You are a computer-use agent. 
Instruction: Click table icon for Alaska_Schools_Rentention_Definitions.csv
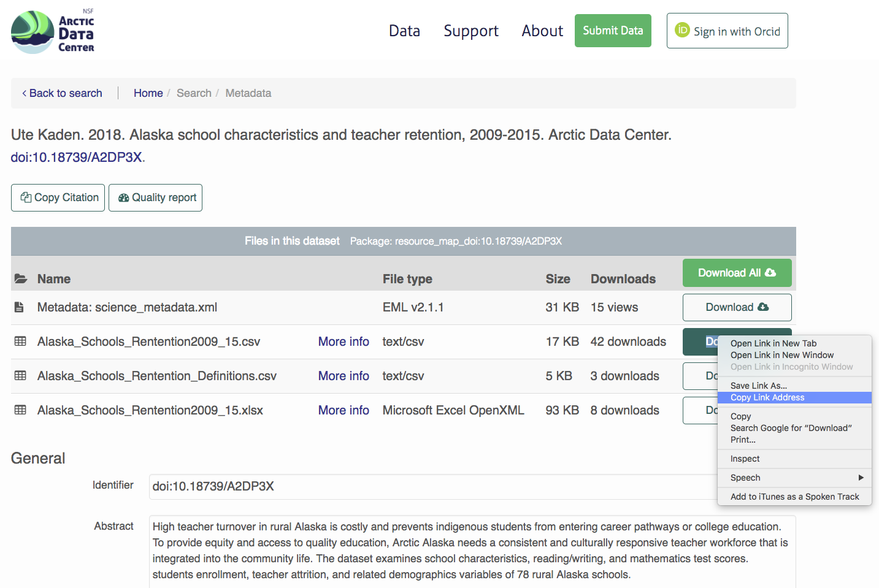pyautogui.click(x=20, y=376)
